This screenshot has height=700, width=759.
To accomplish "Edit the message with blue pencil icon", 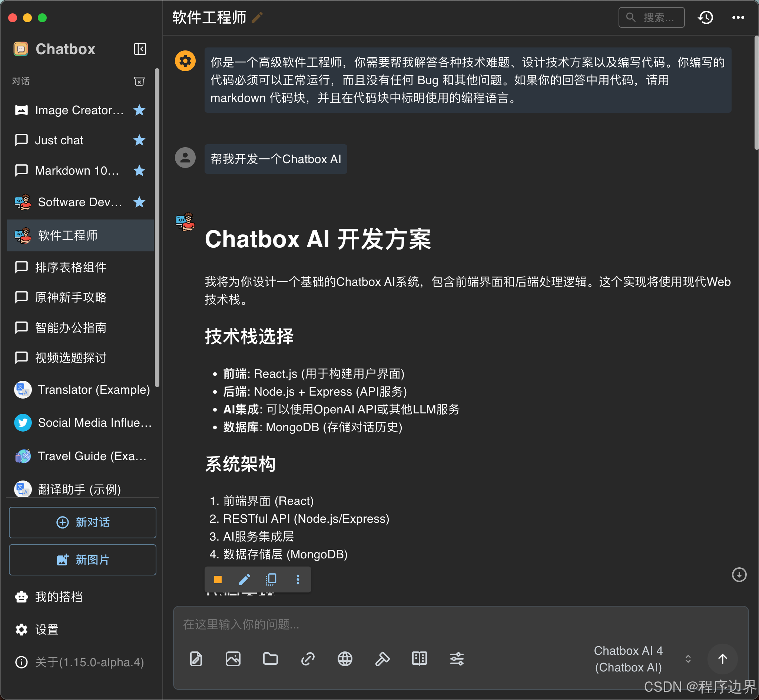I will pos(245,579).
